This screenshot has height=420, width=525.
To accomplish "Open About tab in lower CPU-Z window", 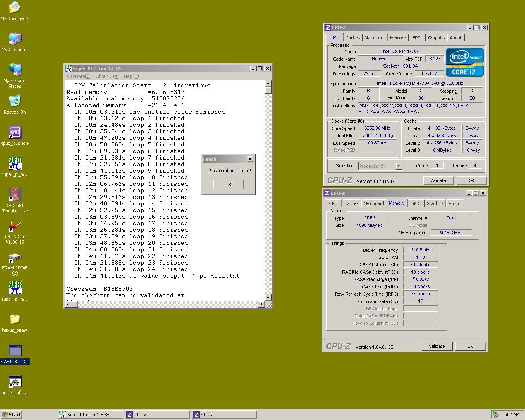I will pos(454,203).
